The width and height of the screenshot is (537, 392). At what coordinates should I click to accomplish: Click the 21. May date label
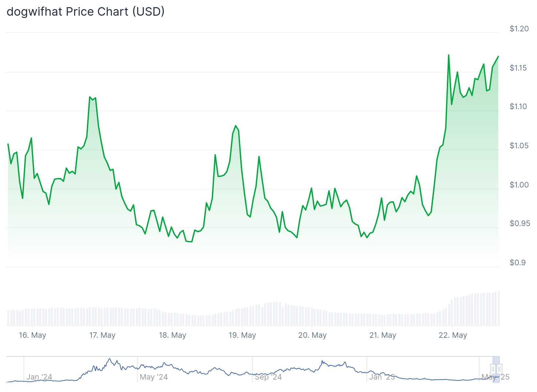pyautogui.click(x=382, y=335)
